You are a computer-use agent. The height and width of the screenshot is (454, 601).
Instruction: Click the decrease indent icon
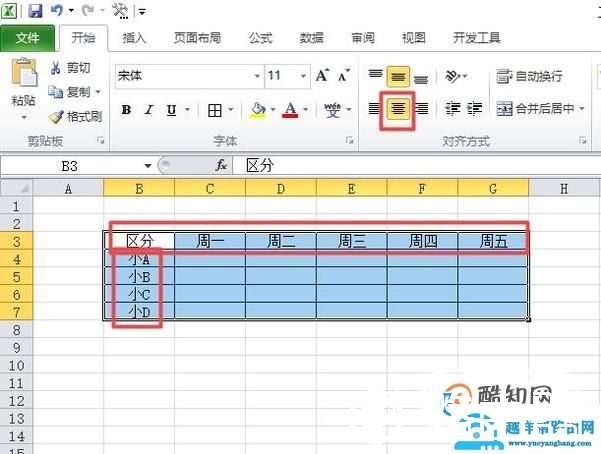tap(452, 109)
